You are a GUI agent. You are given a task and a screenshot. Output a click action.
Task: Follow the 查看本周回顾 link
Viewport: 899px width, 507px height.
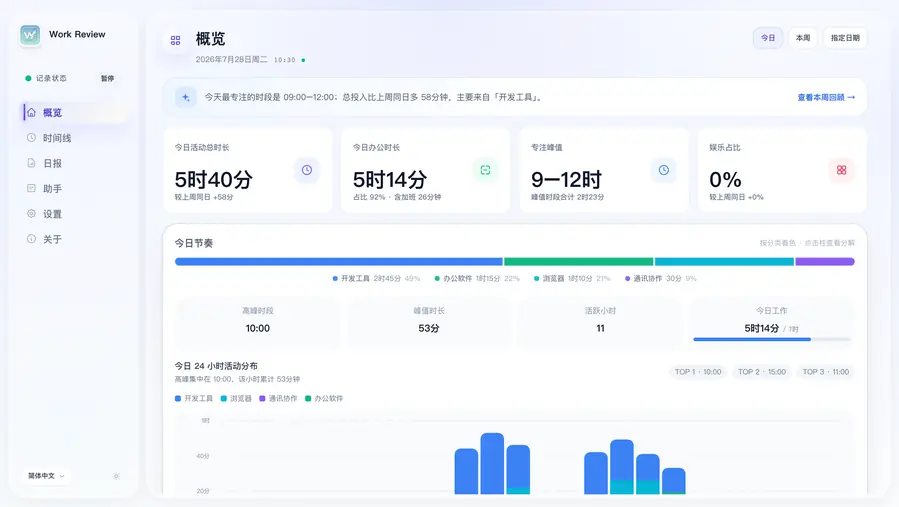tap(826, 98)
